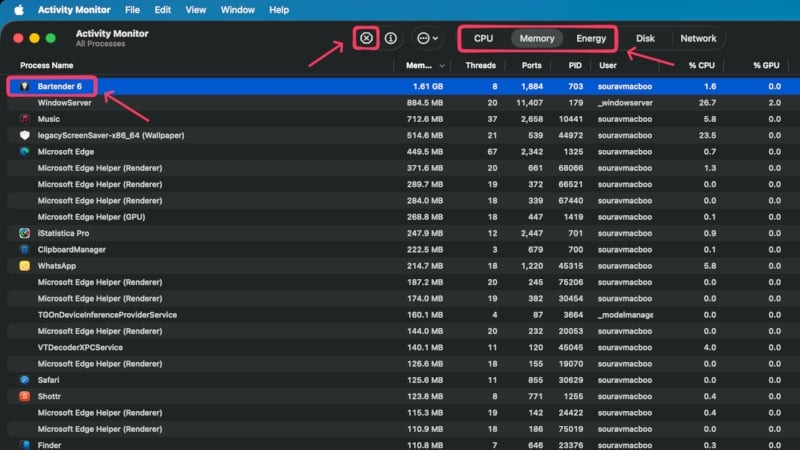Click the ClipboardManager app icon
The height and width of the screenshot is (450, 800).
[24, 249]
